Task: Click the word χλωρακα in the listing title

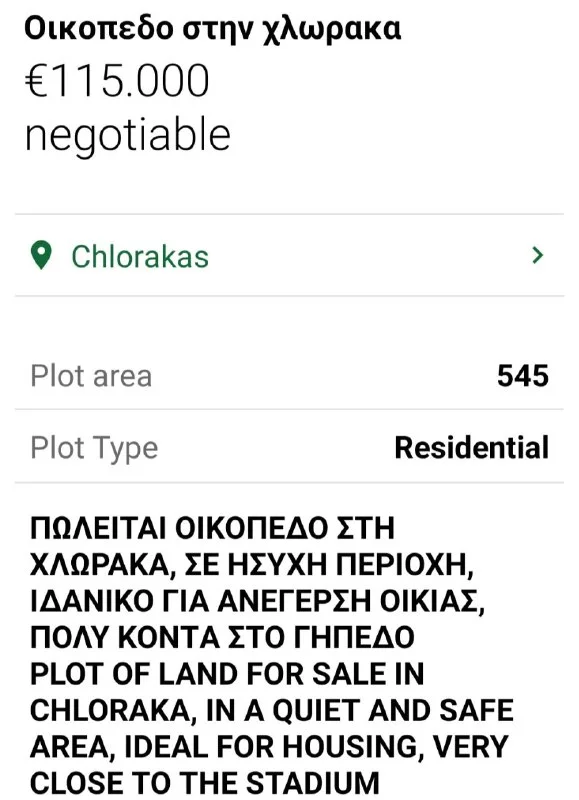Action: click(331, 31)
